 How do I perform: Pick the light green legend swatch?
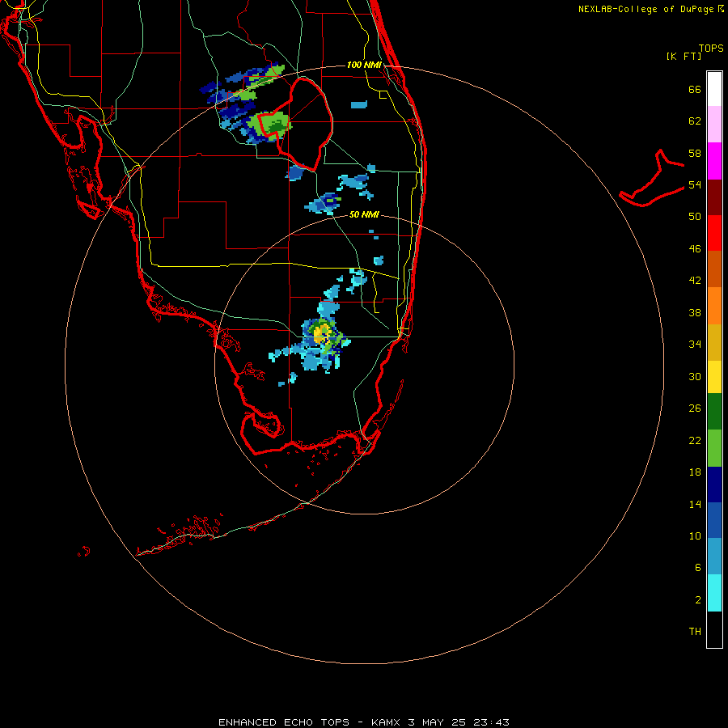pos(714,448)
